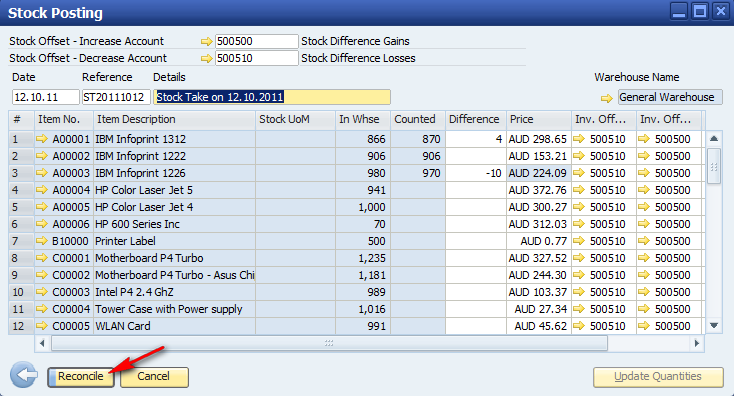Open link arrow for Decrease Account 500510
Image resolution: width=734 pixels, height=396 pixels.
click(206, 59)
